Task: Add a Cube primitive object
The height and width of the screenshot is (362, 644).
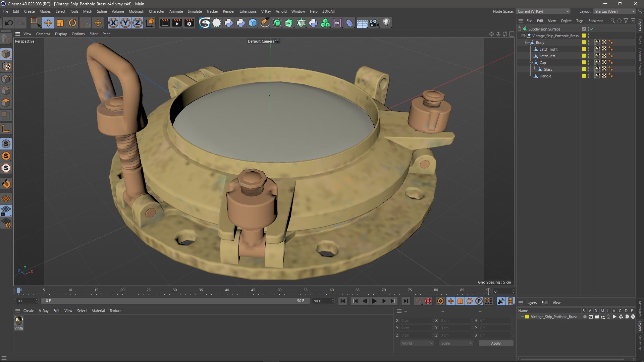Action: [x=253, y=23]
